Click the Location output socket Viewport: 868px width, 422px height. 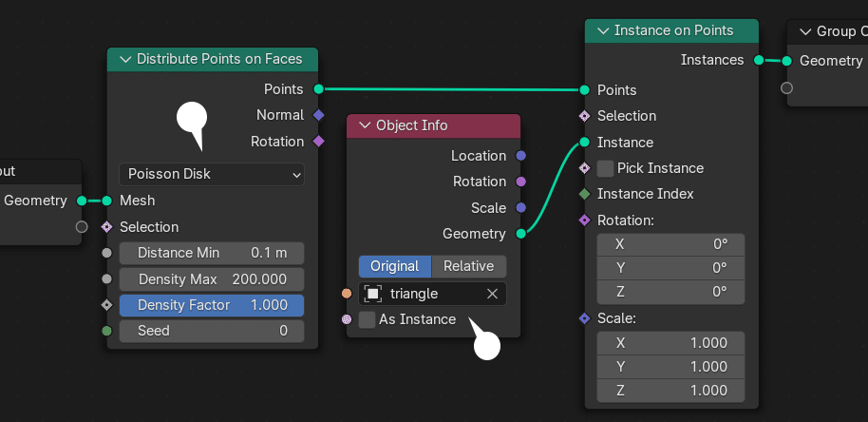coord(520,156)
